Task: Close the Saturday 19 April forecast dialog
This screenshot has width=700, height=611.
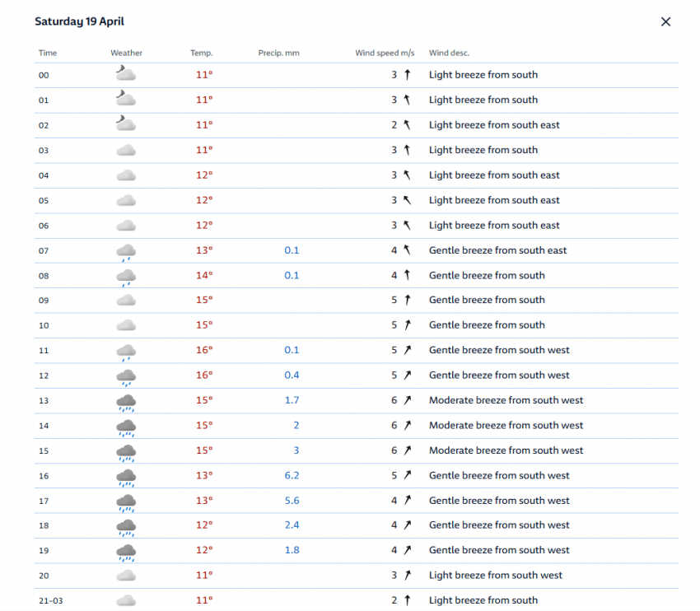Action: [x=665, y=22]
